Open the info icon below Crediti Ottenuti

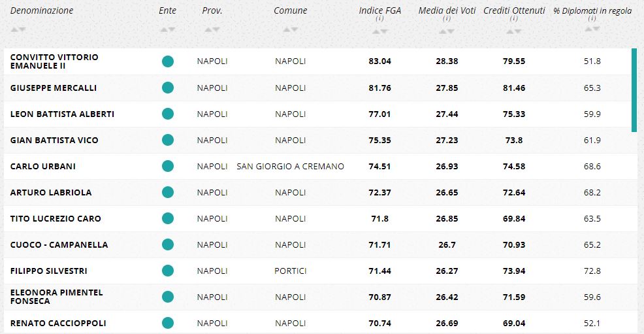pyautogui.click(x=514, y=19)
